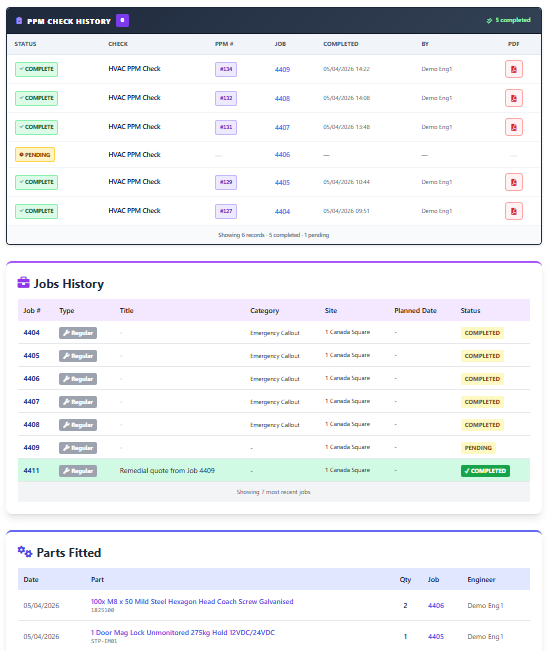Open job 4407 link in PPM history

282,128
